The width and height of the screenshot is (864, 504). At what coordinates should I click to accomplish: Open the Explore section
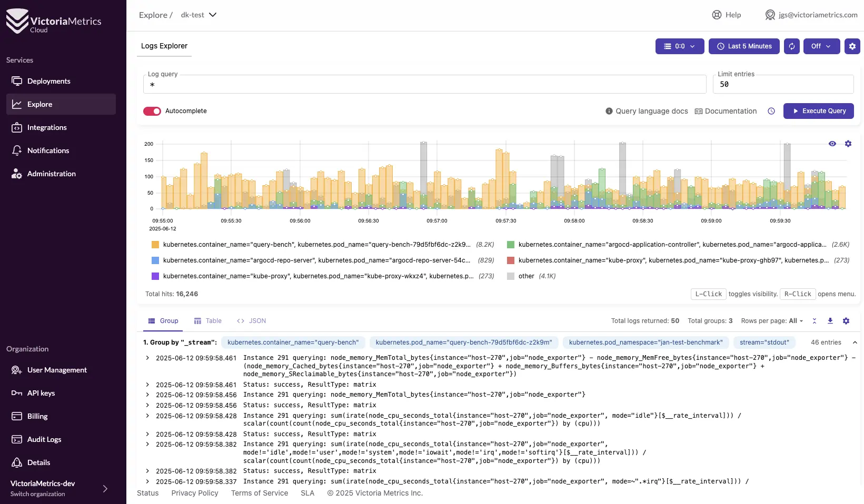(x=61, y=104)
